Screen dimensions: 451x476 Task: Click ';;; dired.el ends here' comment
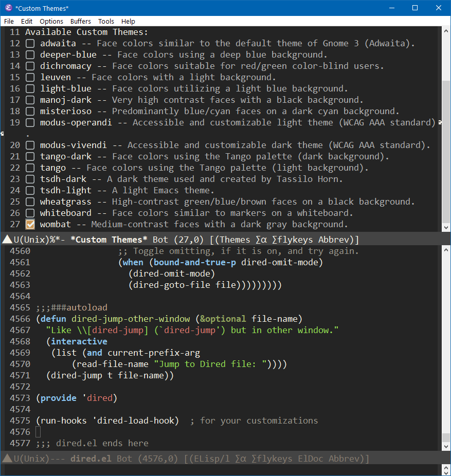coord(92,444)
